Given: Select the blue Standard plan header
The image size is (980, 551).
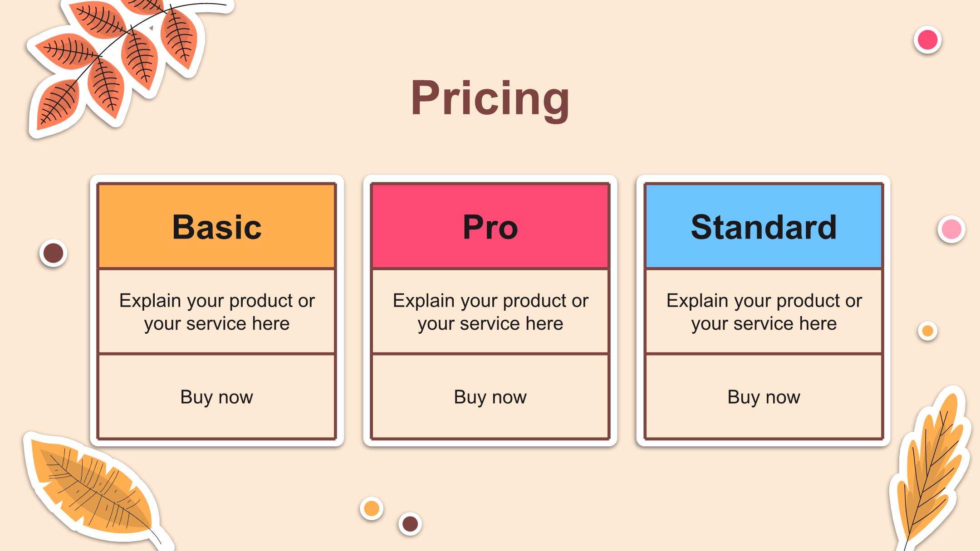Looking at the screenshot, I should click(x=764, y=226).
